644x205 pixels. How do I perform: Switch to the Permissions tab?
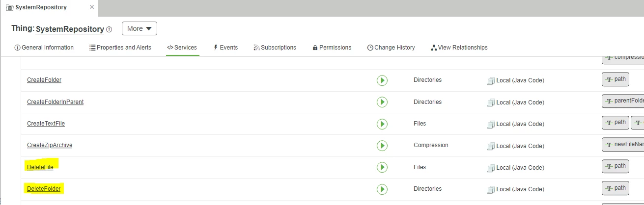click(332, 48)
